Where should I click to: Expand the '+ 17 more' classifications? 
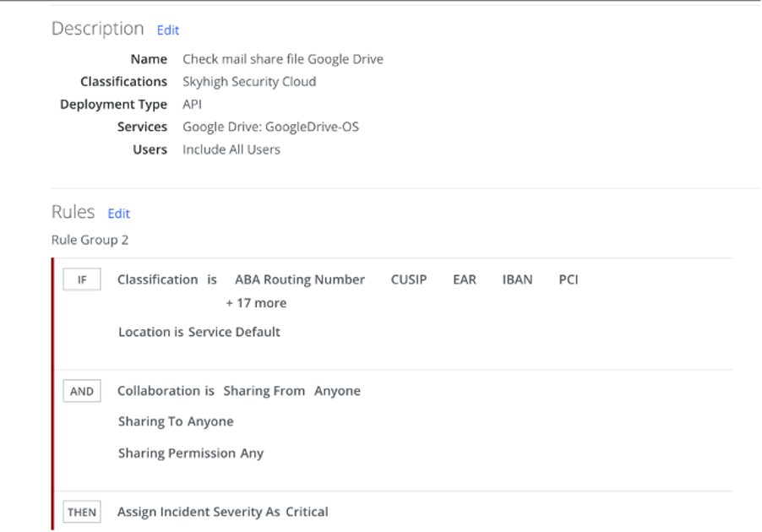point(256,303)
